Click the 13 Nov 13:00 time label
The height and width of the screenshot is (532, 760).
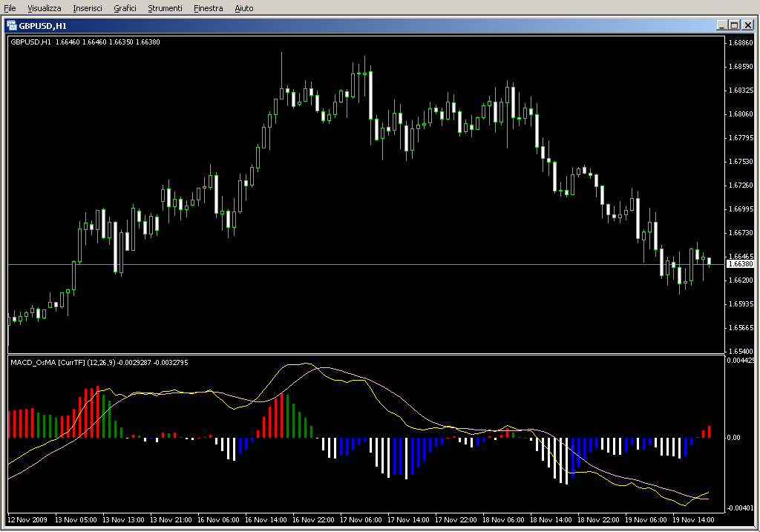click(123, 520)
